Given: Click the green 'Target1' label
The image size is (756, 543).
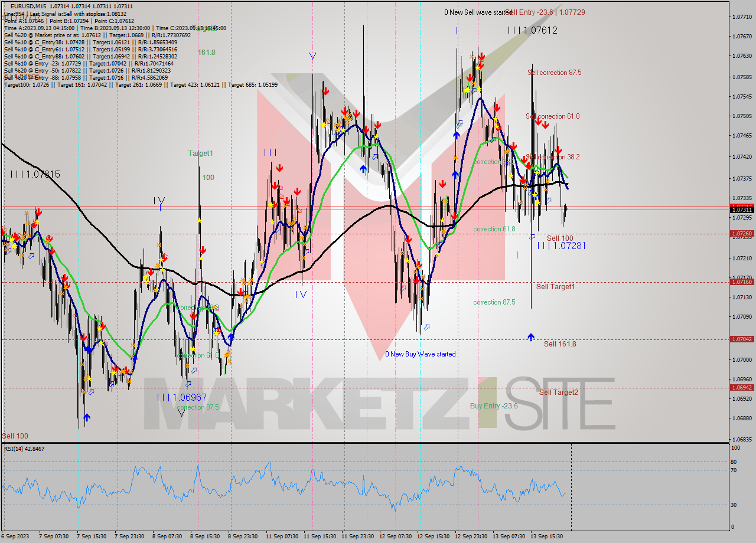Looking at the screenshot, I should pyautogui.click(x=201, y=153).
